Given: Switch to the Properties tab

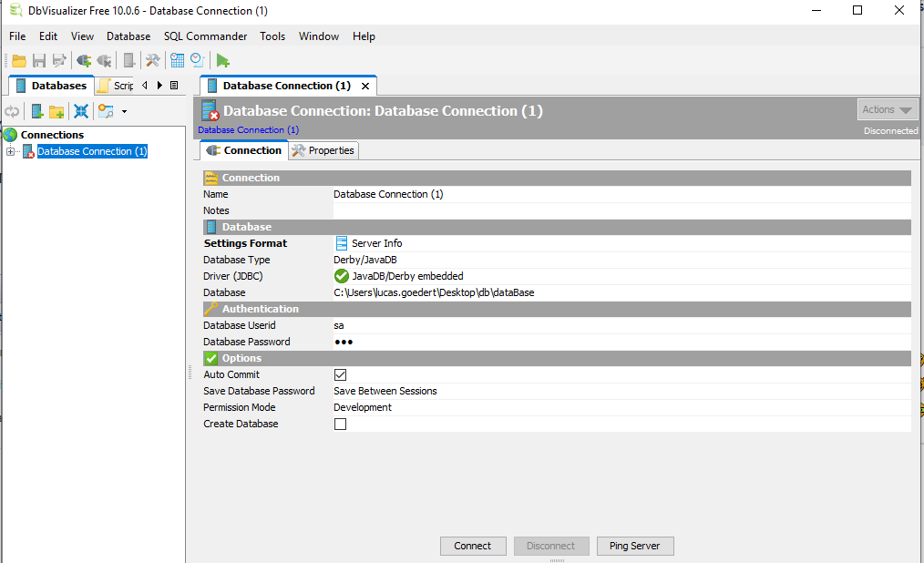Looking at the screenshot, I should click(x=323, y=150).
